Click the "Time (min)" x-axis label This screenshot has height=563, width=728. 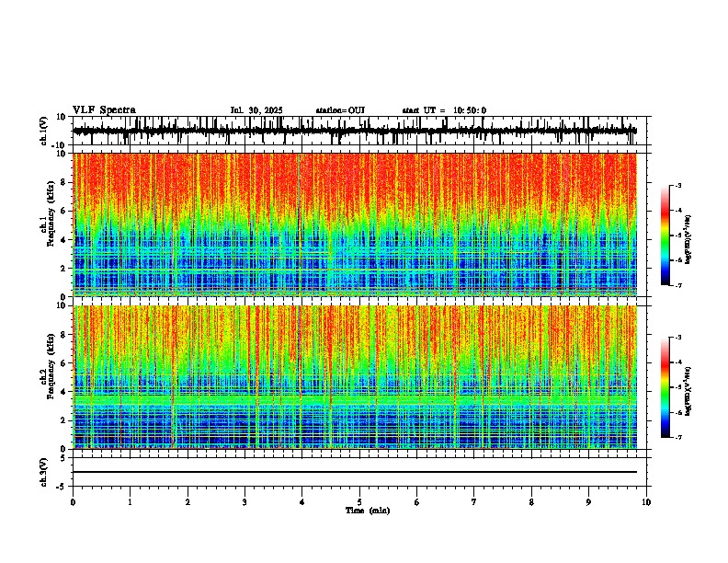tap(368, 511)
